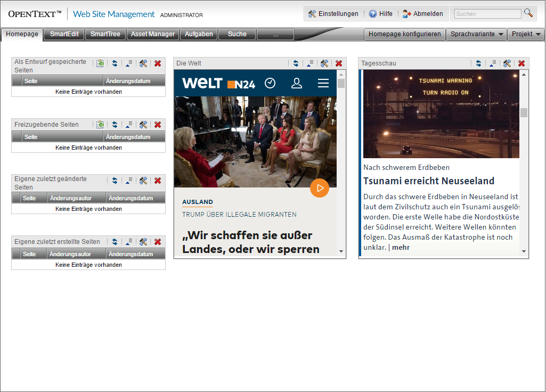Screen dimensions: 546x392
Task: Open settings of Eigene zuletzt geänderte Seiten
Action: (x=143, y=181)
